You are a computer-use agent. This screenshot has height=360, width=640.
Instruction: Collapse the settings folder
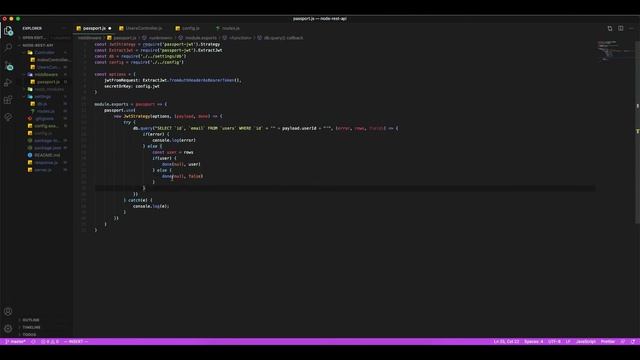point(42,97)
